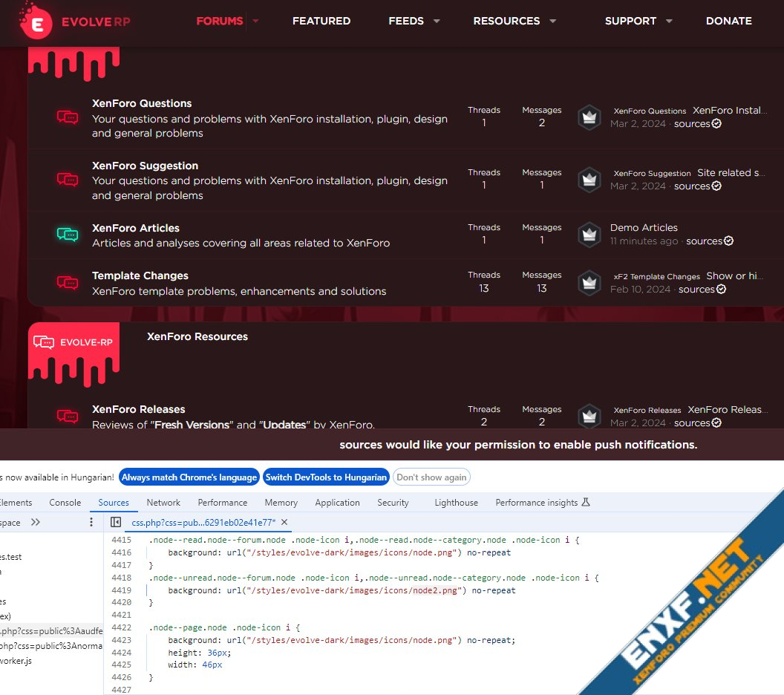Click the Template Changes forum node icon
This screenshot has width=784, height=695.
[68, 282]
